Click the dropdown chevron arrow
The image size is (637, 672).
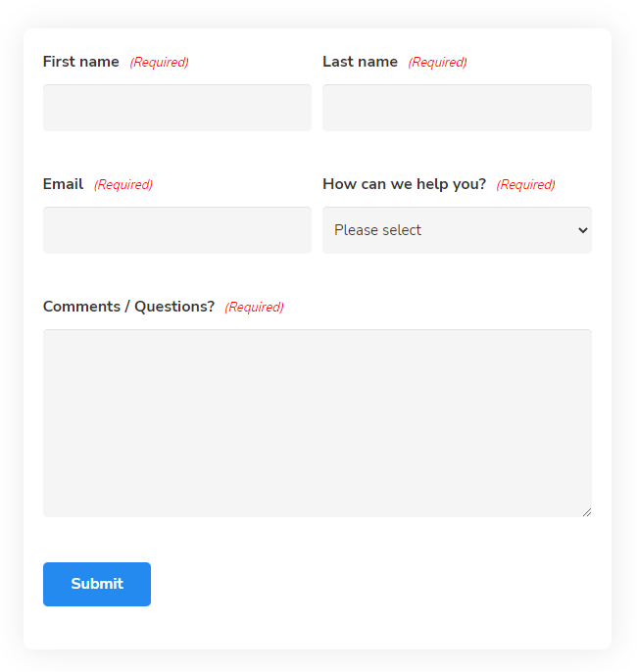point(583,230)
